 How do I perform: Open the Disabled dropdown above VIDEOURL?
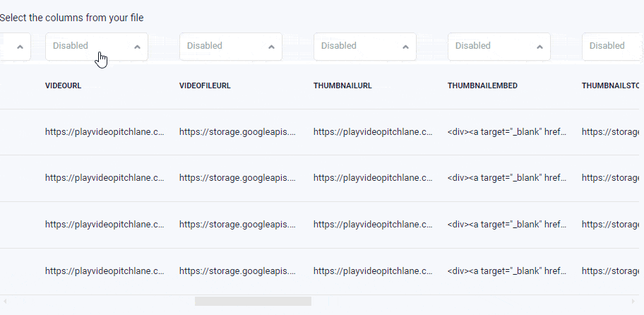click(x=97, y=47)
